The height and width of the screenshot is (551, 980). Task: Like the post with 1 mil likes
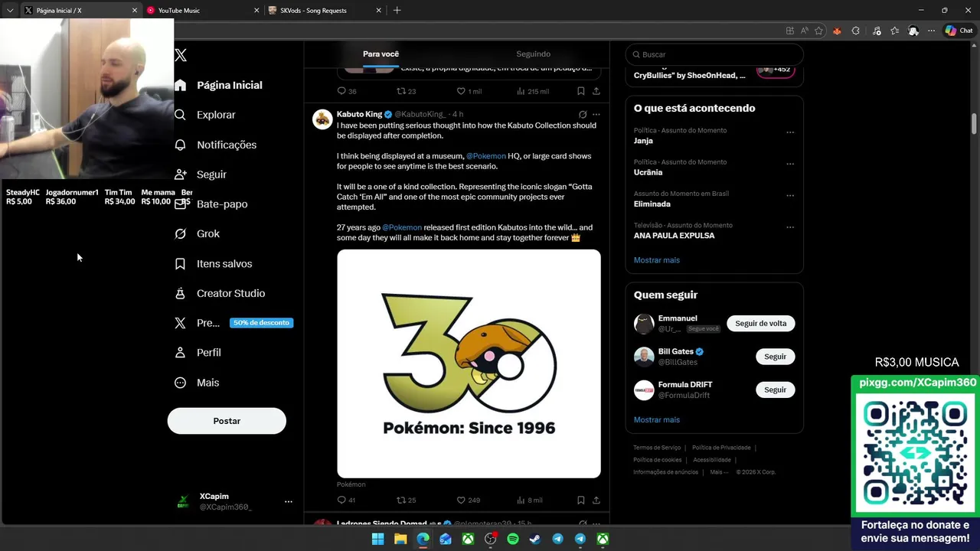[x=469, y=91]
